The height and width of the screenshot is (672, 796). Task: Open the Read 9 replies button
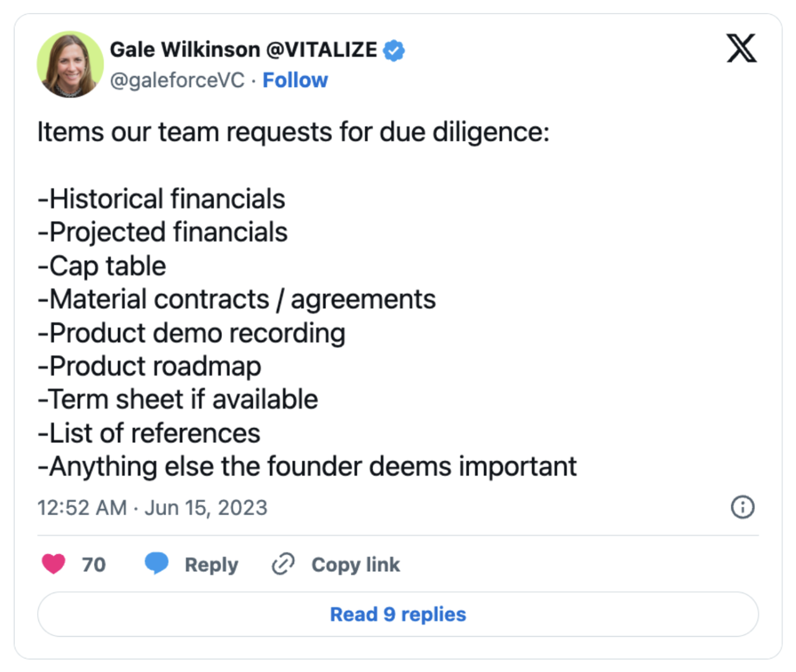pos(398,615)
